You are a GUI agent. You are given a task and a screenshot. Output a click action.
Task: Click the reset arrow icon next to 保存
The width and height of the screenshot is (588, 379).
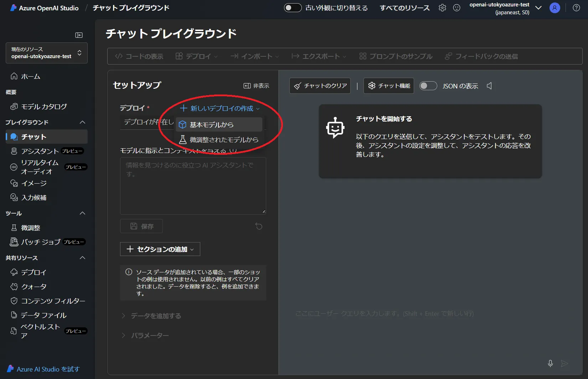[259, 226]
